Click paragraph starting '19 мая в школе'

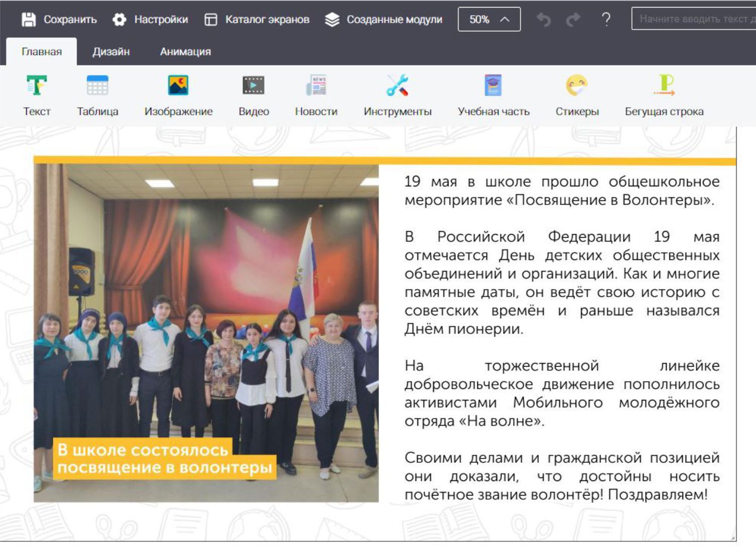(562, 191)
